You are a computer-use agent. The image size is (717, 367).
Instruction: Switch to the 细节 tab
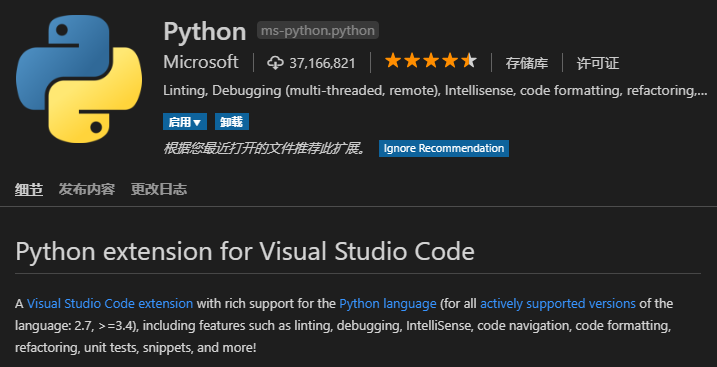coord(29,189)
